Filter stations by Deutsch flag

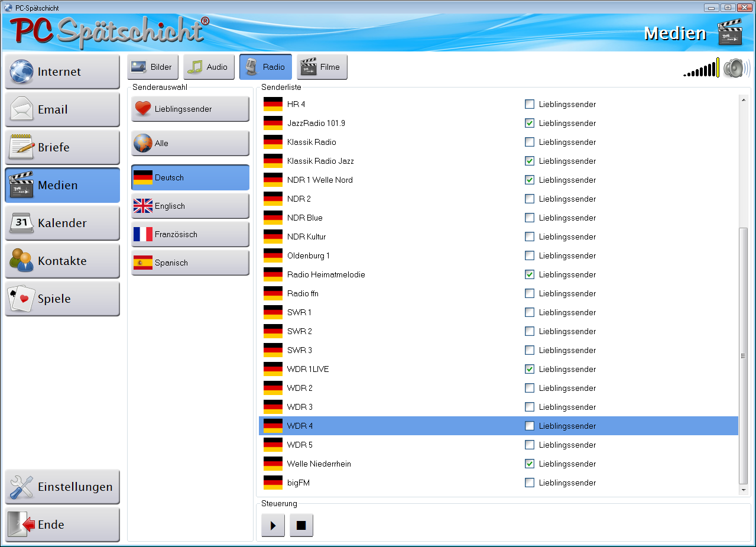tap(190, 177)
